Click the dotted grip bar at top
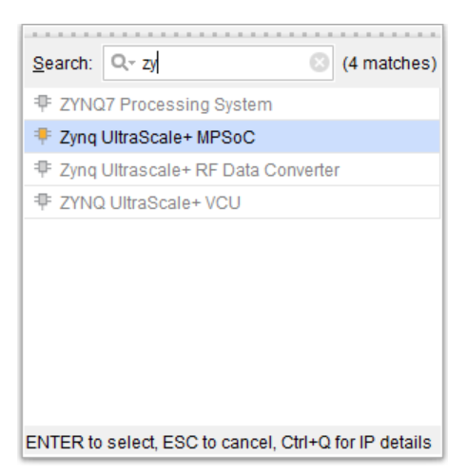The width and height of the screenshot is (466, 476). pos(232,34)
